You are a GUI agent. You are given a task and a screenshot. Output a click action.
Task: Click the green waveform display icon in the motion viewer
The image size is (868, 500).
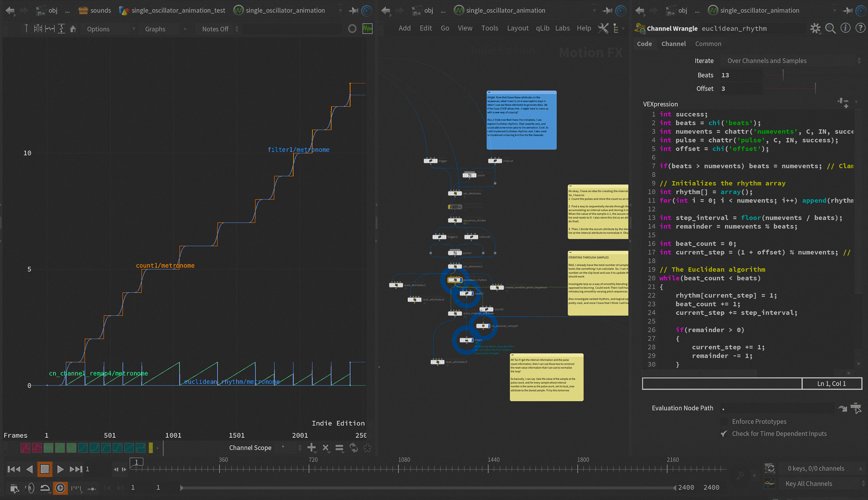[x=367, y=29]
